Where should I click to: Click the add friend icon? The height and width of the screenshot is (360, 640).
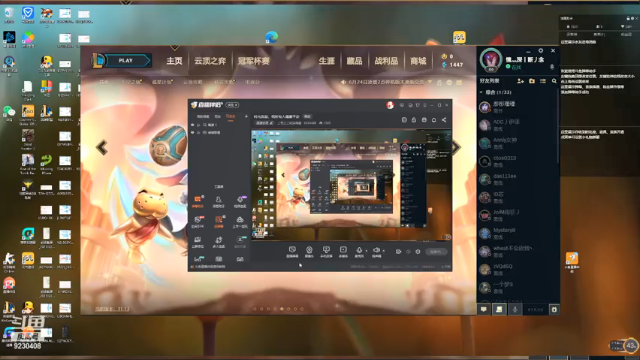[x=520, y=81]
